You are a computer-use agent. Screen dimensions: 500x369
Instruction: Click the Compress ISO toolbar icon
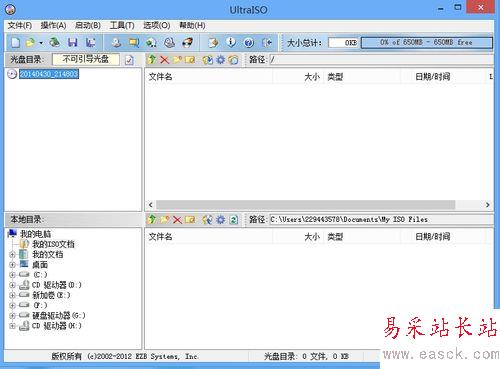coord(134,42)
